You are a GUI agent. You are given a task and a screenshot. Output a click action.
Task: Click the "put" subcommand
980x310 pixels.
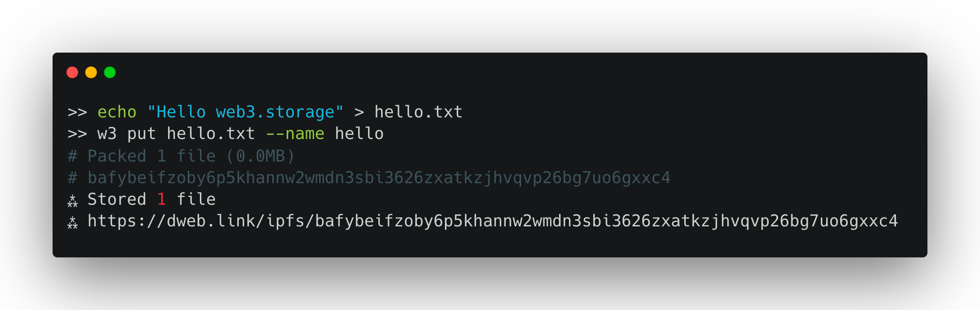click(x=141, y=134)
